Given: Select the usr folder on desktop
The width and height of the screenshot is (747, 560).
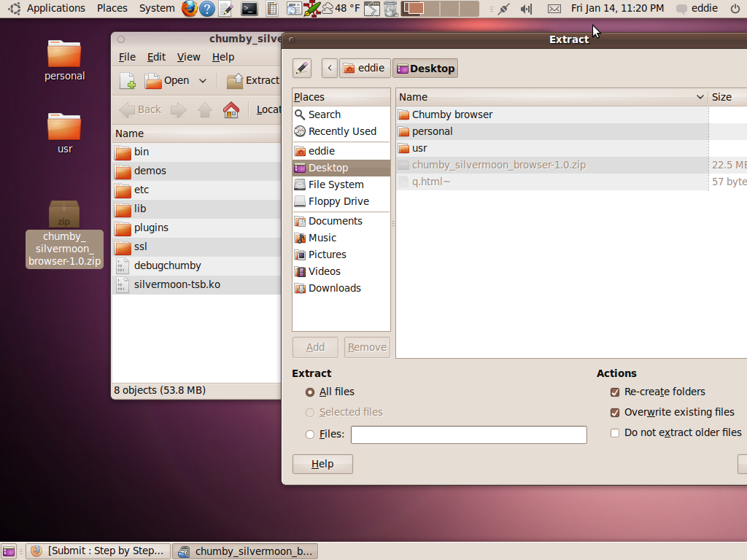Looking at the screenshot, I should coord(64,133).
